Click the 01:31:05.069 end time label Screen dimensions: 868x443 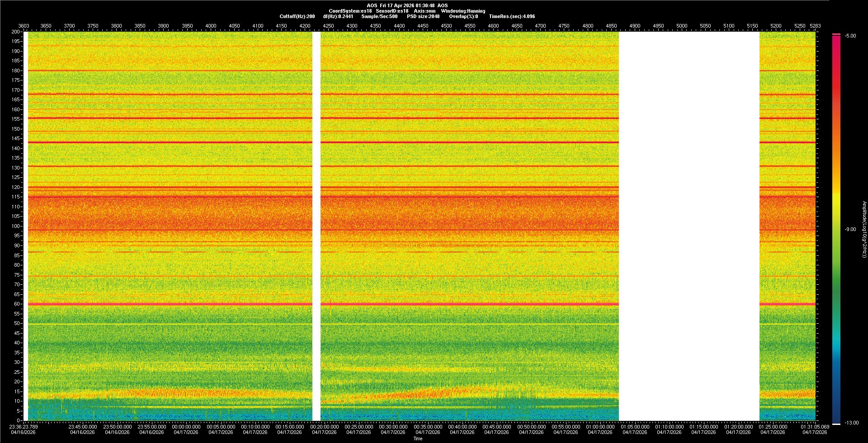815,426
